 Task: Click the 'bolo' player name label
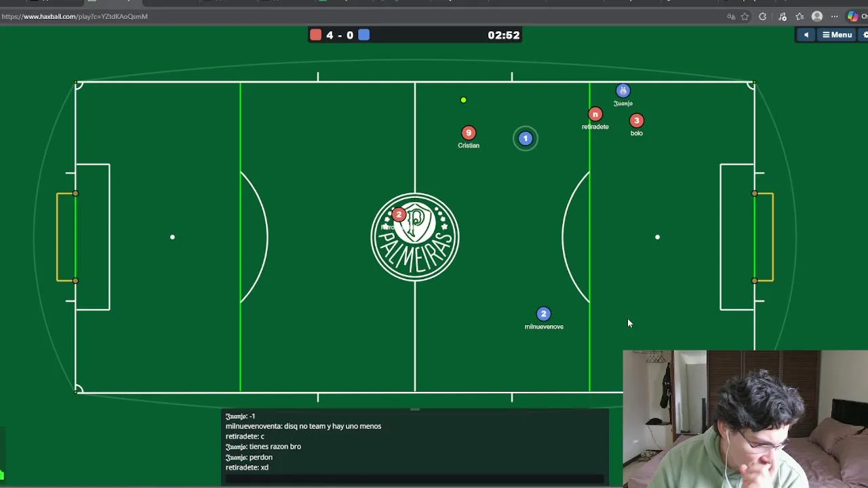(x=636, y=134)
